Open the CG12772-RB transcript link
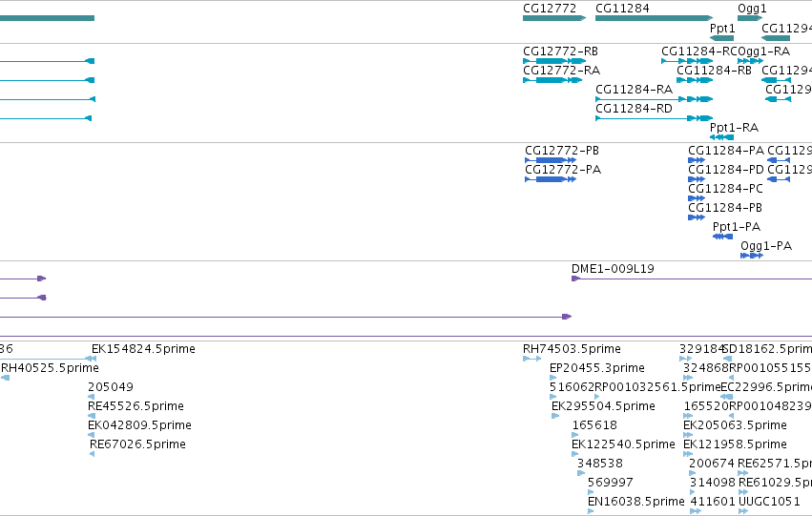Screen dimensions: 812x516 click(x=554, y=61)
